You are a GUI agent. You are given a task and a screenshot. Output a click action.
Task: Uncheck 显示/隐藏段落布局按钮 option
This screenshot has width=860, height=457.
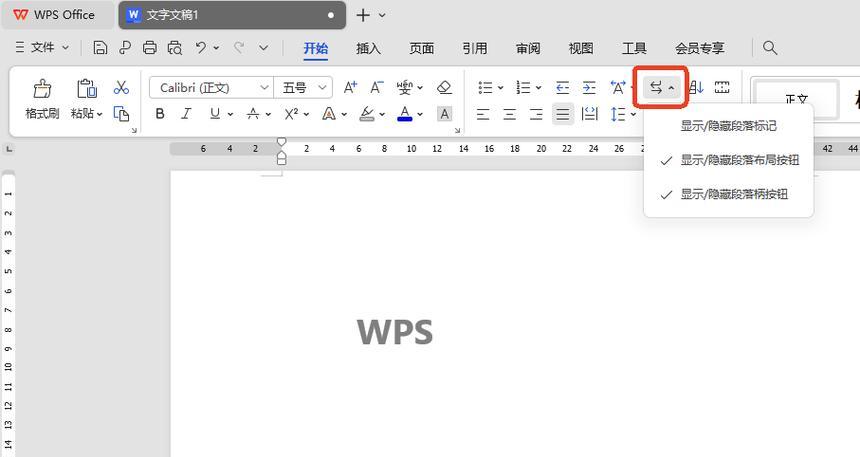728,160
